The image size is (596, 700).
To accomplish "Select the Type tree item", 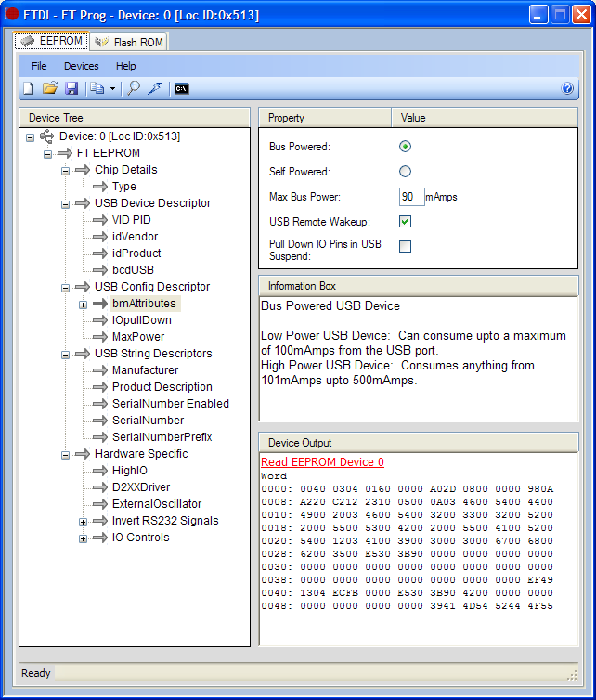I will click(x=124, y=187).
